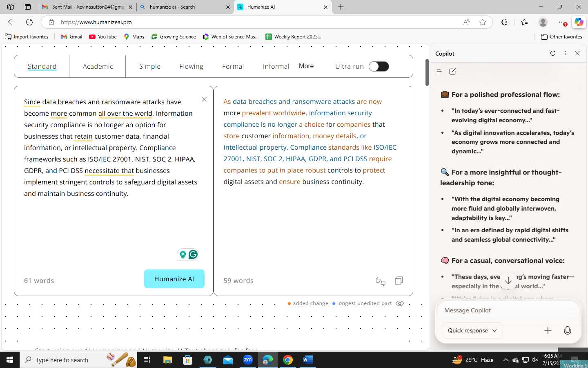Switch to Sent Mail Gmail tab
588x368 pixels.
(x=88, y=7)
